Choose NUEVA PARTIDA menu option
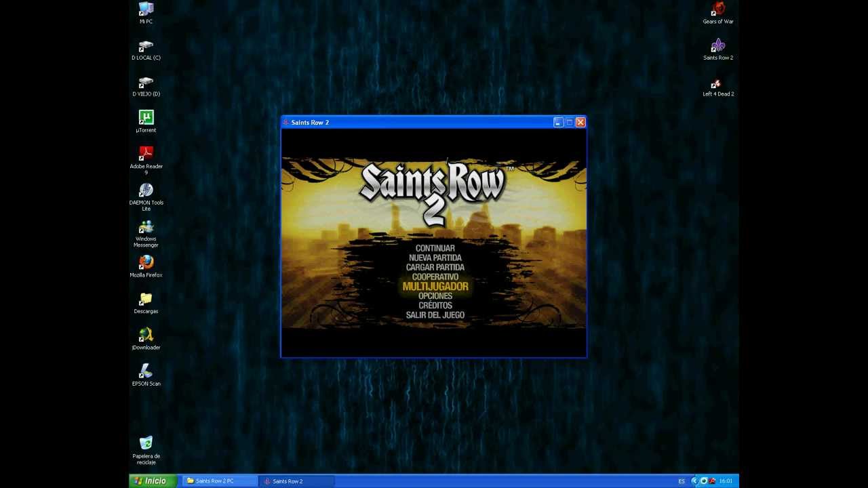This screenshot has height=488, width=868. [435, 258]
